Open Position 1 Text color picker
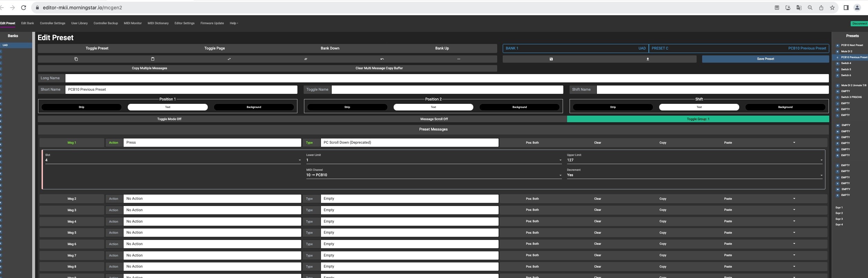Viewport: 868px width, 278px height. (x=168, y=107)
